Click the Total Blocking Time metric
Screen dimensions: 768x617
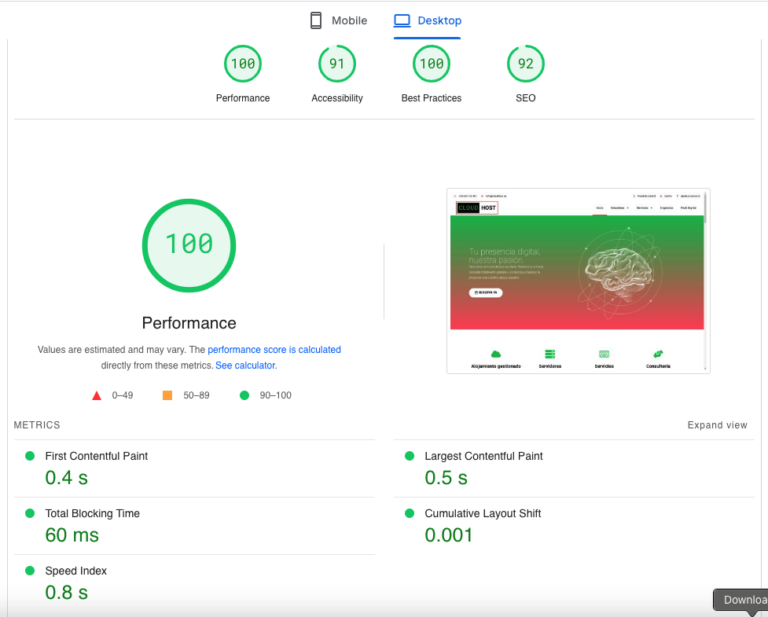(x=92, y=513)
